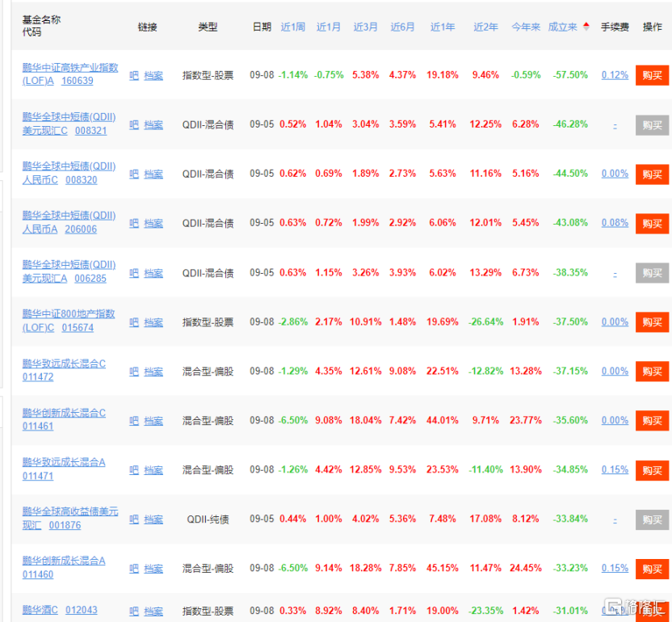Screen dimensions: 672x622
Task: Buy the 011461 创新成长混合C fund
Action: [x=652, y=421]
